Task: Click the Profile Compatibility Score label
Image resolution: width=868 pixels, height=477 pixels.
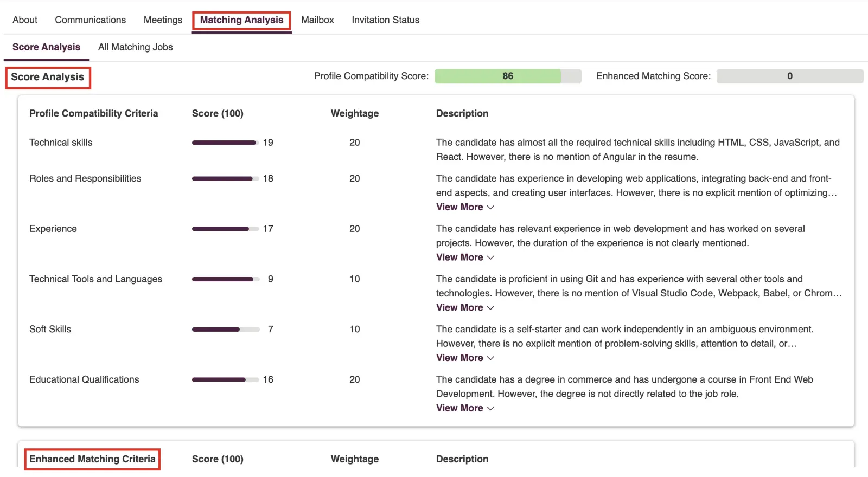Action: (x=371, y=76)
